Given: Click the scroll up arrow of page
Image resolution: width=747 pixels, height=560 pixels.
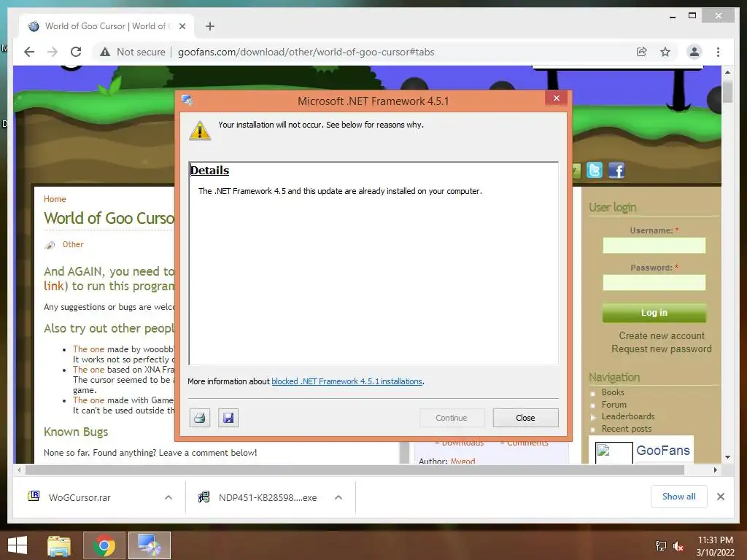Looking at the screenshot, I should (x=727, y=72).
